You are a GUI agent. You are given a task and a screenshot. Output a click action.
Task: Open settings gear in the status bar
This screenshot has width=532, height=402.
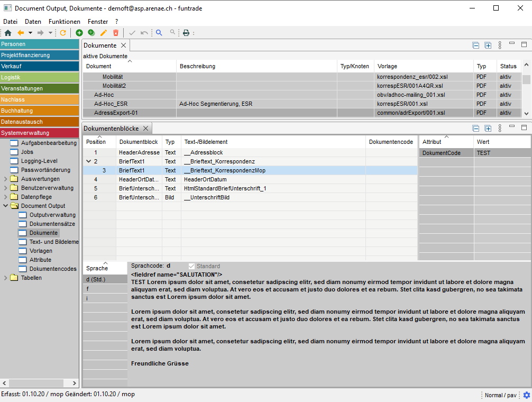point(526,395)
